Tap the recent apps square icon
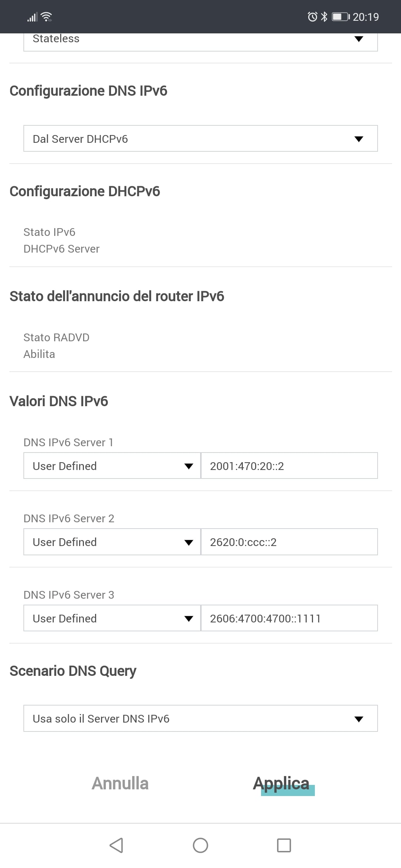The height and width of the screenshot is (868, 401). coord(284,845)
